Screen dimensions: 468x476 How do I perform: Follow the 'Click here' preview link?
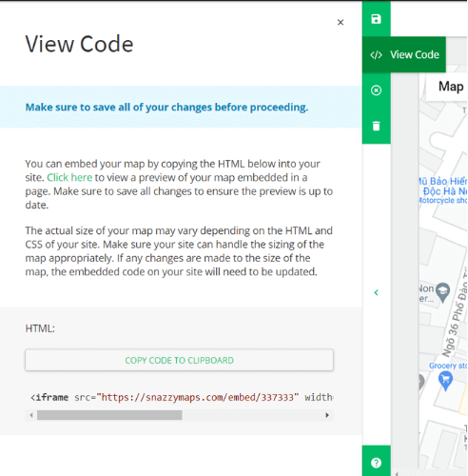(x=69, y=177)
